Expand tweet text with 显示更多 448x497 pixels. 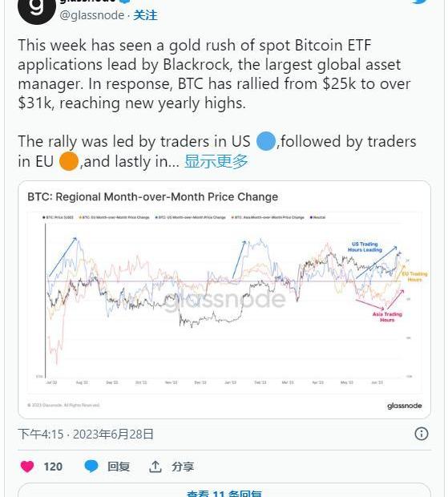pyautogui.click(x=216, y=161)
